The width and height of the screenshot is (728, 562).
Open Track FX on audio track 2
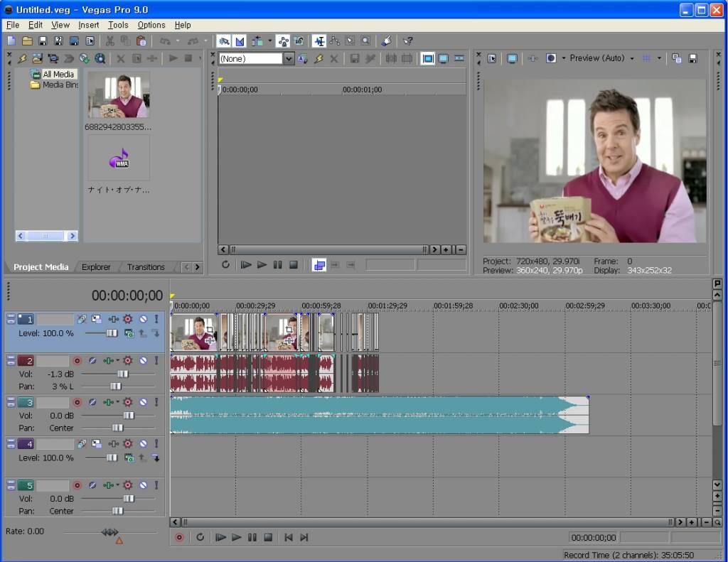pyautogui.click(x=108, y=361)
